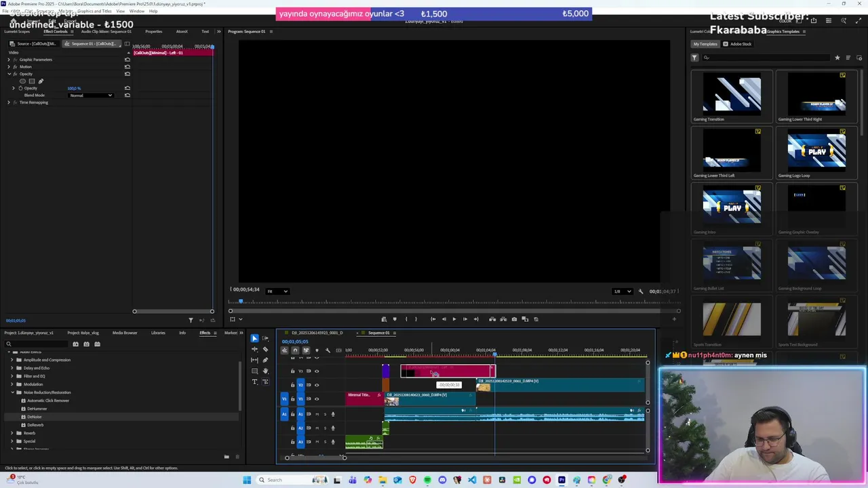
Task: Toggle timeline Snap magnet button
Action: click(x=295, y=350)
